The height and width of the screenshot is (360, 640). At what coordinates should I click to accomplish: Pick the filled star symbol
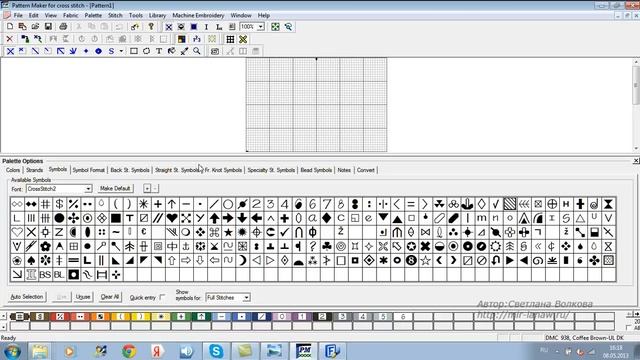click(228, 232)
